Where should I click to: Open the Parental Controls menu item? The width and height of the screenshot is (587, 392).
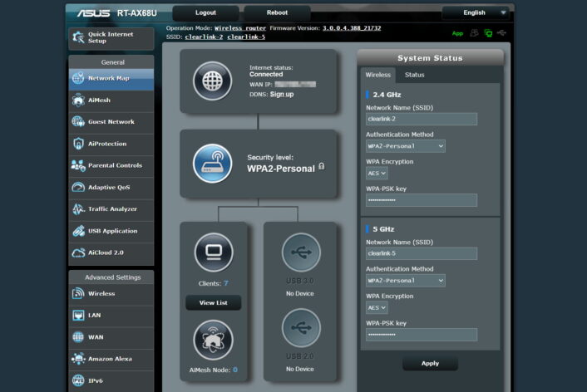[x=111, y=165]
